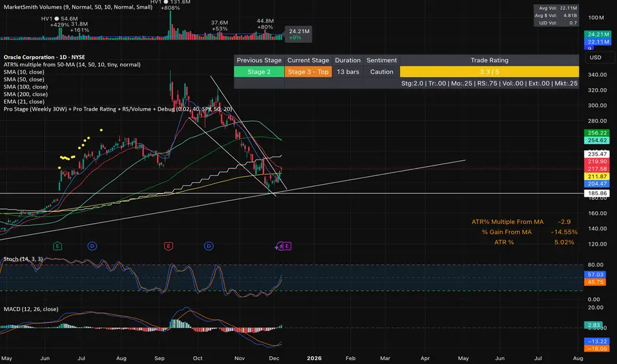Viewport: 617px width, 364px height.
Task: Click the -16.05 MACD signal label
Action: [x=597, y=349]
